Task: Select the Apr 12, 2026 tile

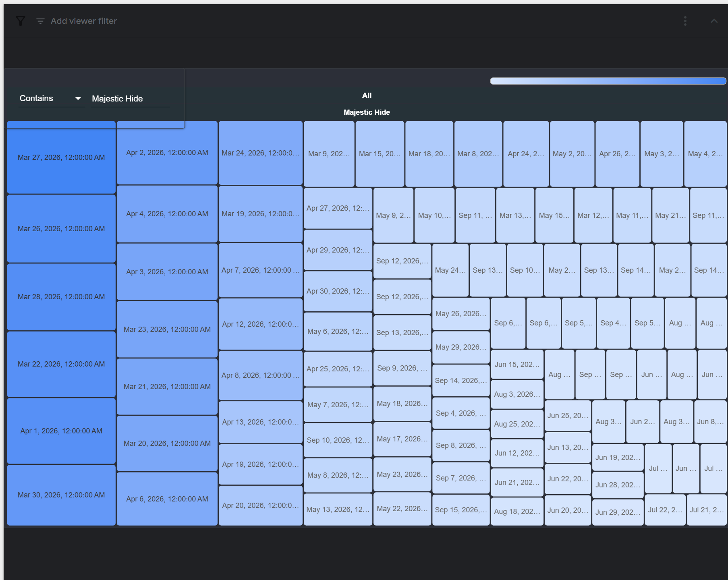Action: [x=261, y=324]
